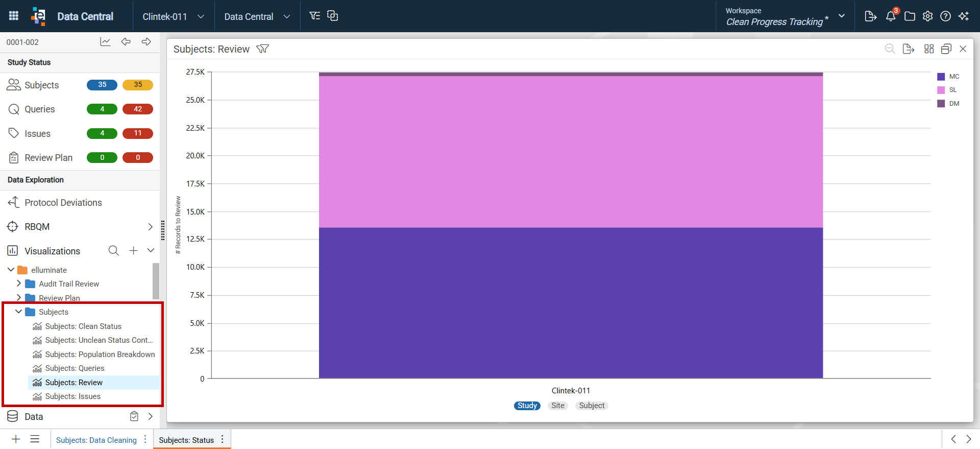Open Subjects: Clean Status visualization
The image size is (980, 449).
(83, 326)
